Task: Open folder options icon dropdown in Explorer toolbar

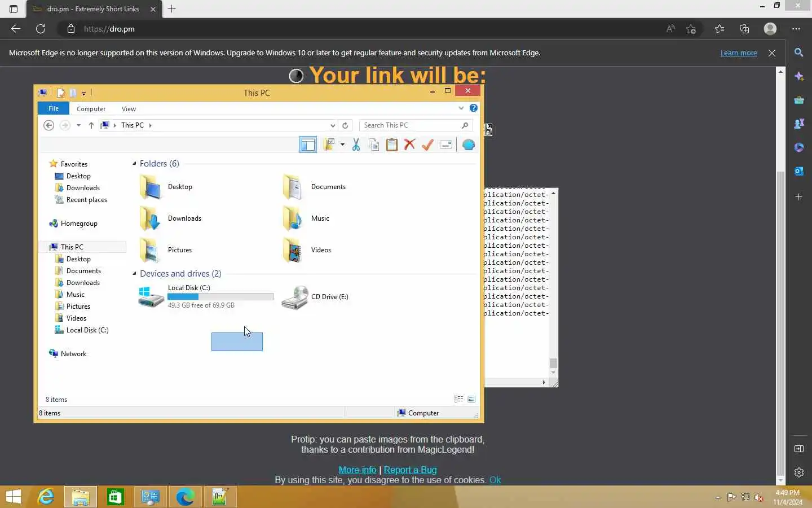Action: pyautogui.click(x=342, y=145)
